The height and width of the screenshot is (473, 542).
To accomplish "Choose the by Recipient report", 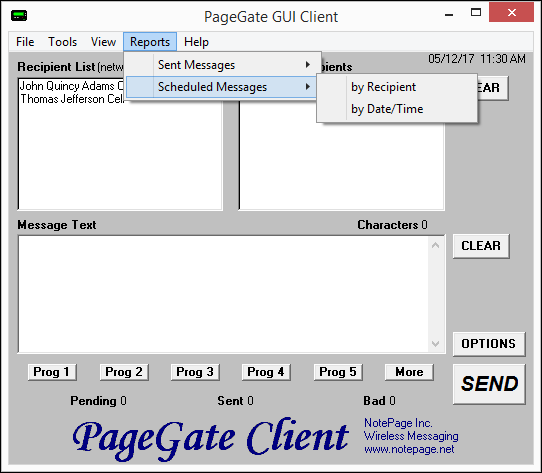I will [x=397, y=87].
